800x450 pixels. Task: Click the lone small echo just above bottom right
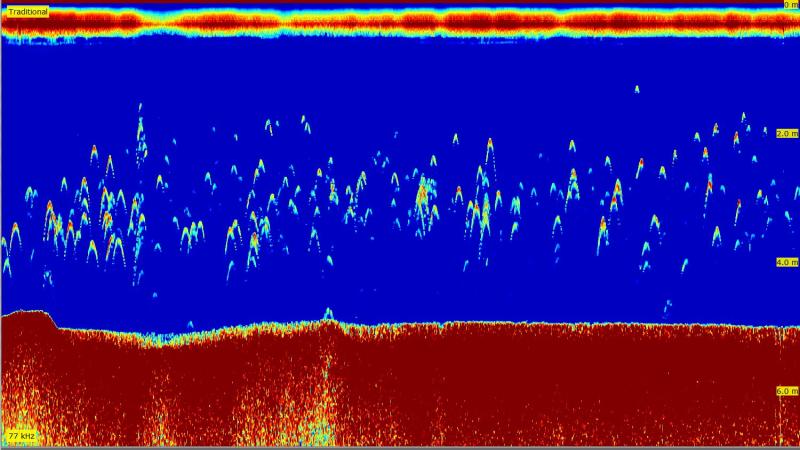tap(667, 305)
